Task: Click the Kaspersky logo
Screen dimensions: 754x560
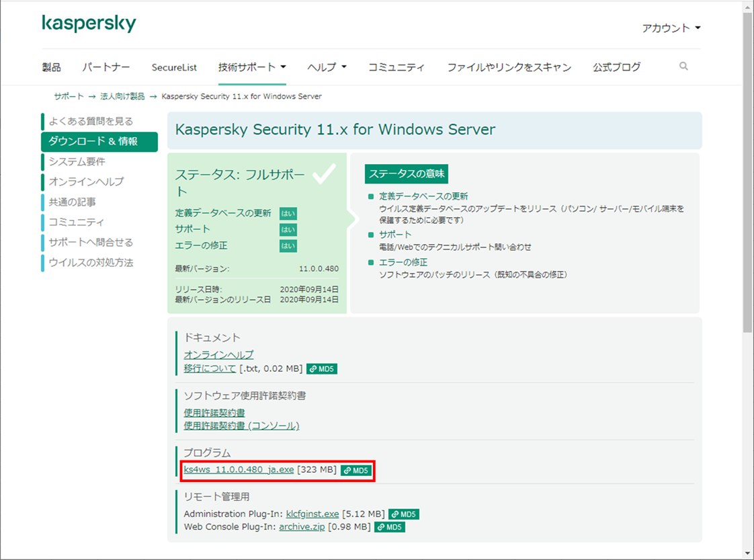Action: tap(89, 23)
